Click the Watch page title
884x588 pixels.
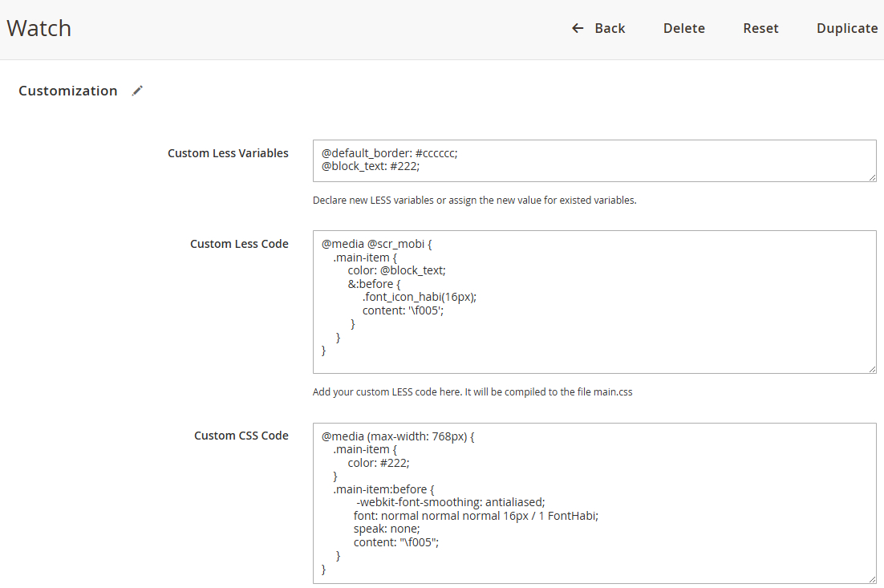(39, 28)
